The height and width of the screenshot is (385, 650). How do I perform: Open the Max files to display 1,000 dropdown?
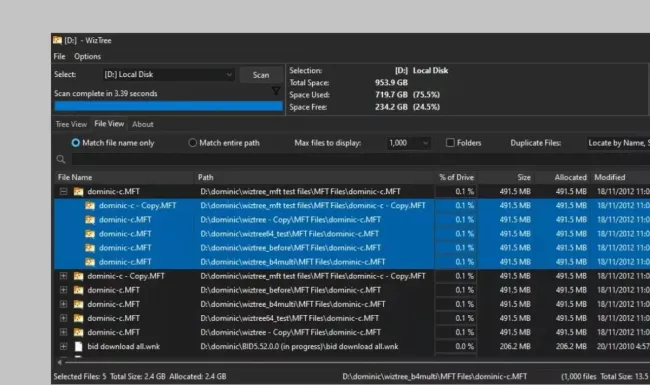[408, 143]
